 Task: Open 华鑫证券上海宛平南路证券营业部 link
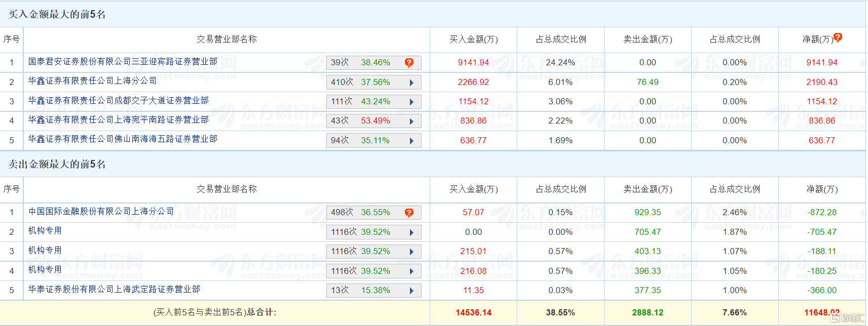tap(118, 119)
